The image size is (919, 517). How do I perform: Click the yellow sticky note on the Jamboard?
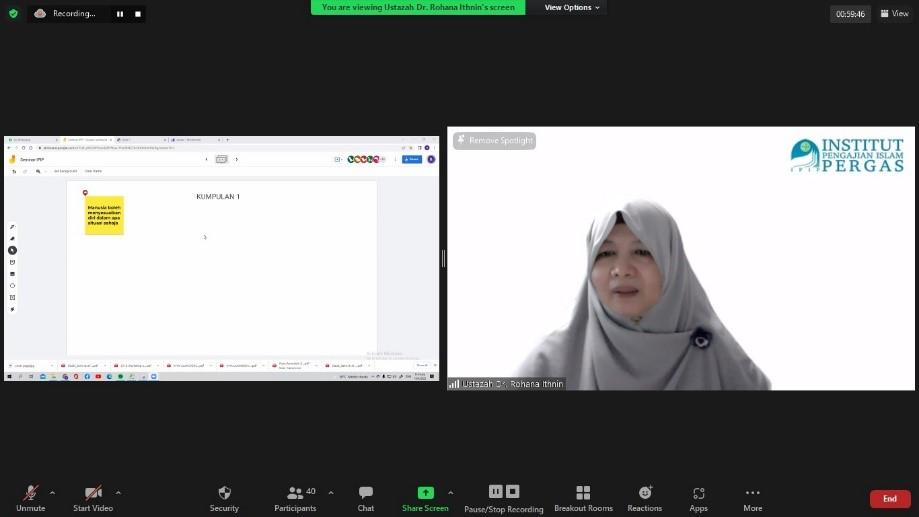(104, 215)
